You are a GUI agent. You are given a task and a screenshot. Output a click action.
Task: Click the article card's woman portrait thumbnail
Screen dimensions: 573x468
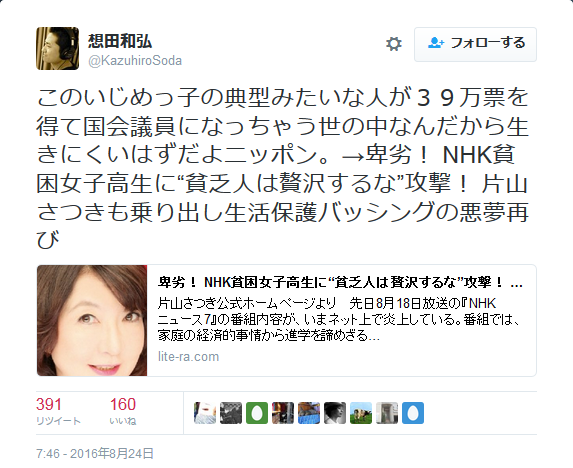pos(92,320)
